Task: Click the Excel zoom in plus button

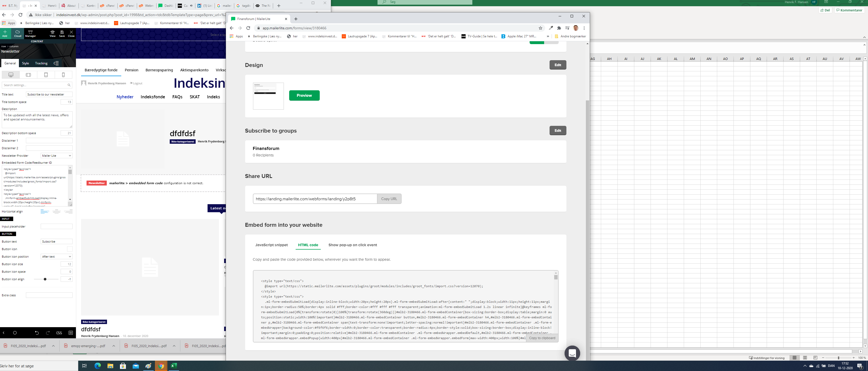Action: 853,358
